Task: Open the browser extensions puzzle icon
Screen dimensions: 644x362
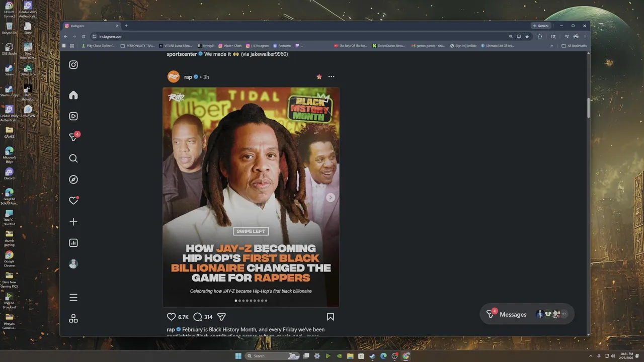Action: tap(540, 36)
